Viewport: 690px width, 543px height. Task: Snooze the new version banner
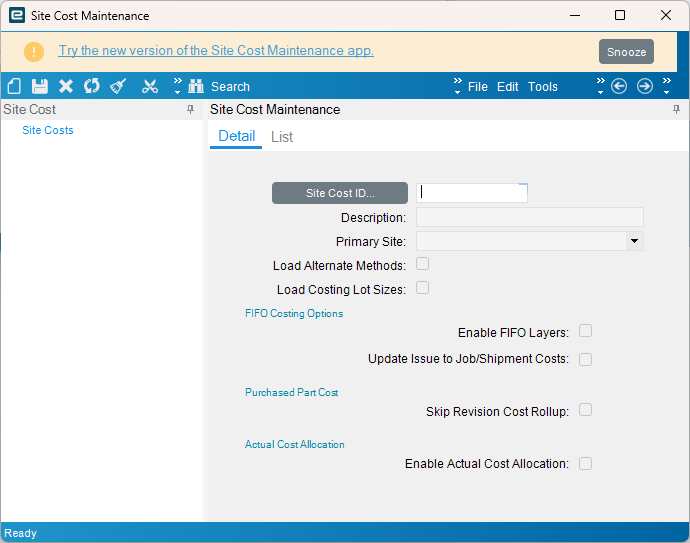[626, 52]
